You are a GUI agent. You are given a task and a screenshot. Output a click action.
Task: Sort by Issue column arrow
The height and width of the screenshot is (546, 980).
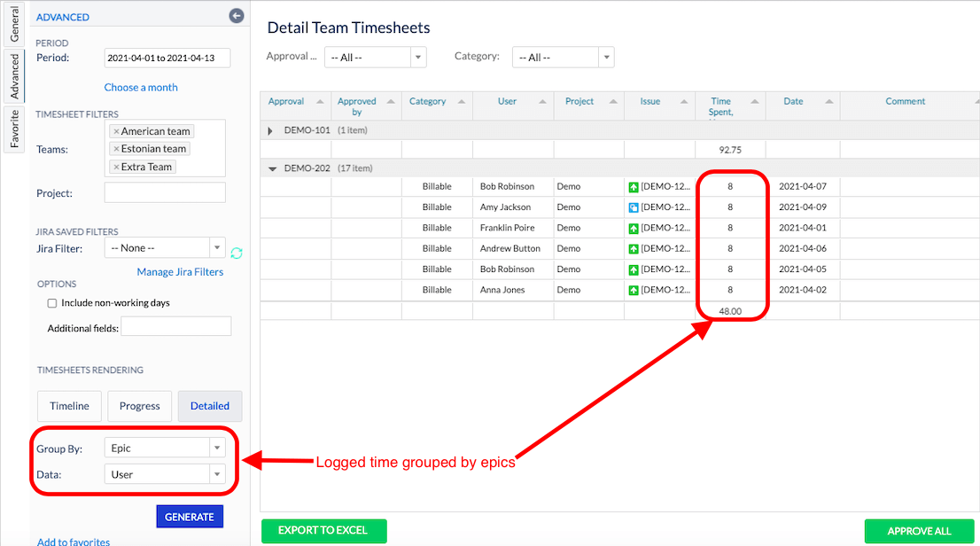[x=684, y=101]
